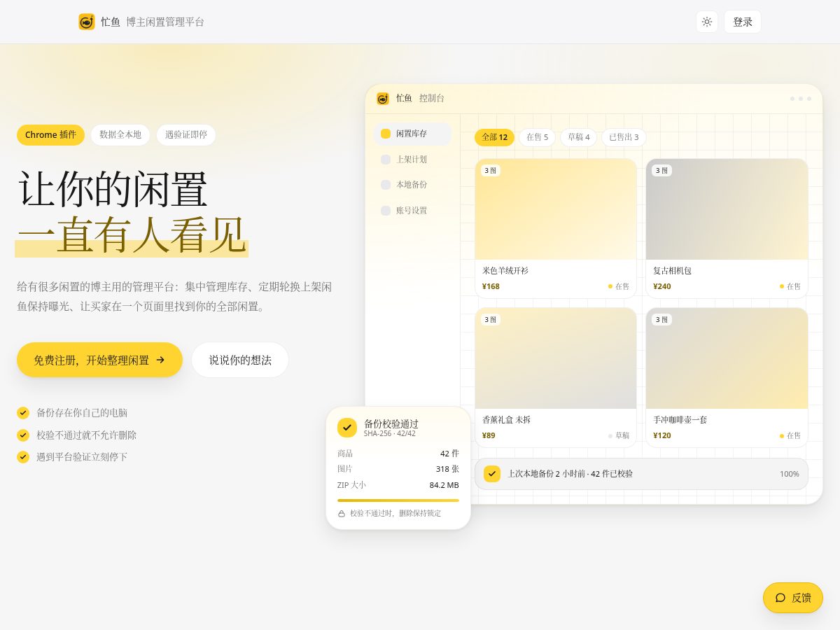Click the 84.2 MB ZIP size value
The width and height of the screenshot is (840, 630).
(444, 485)
